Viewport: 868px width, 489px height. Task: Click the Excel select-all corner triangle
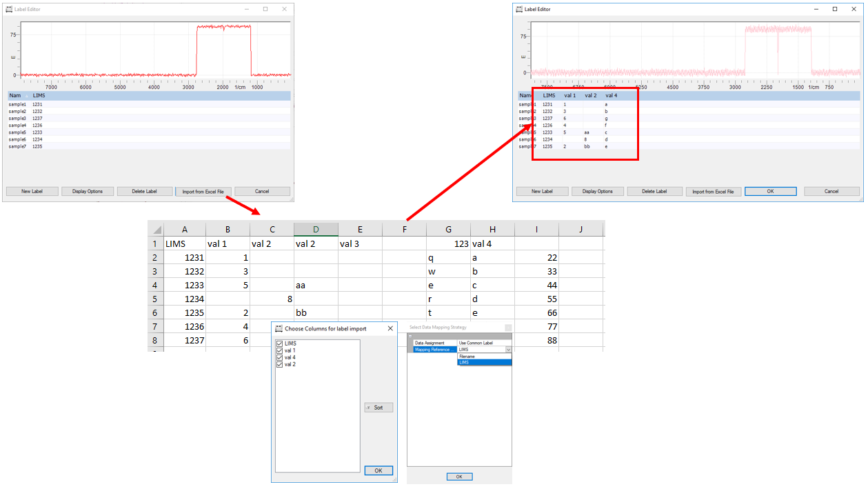(157, 230)
